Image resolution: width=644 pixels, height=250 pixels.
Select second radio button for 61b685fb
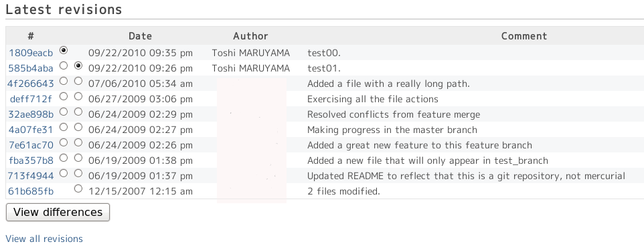[x=78, y=189]
